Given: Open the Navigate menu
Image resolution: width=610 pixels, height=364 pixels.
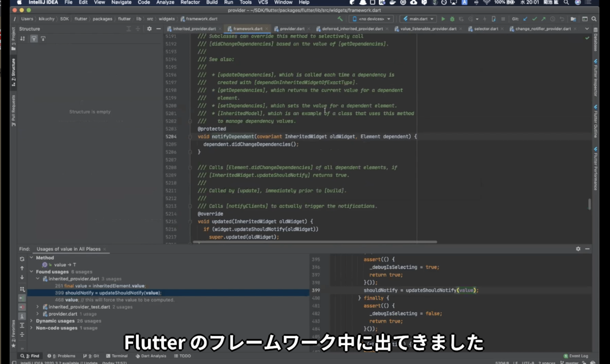Looking at the screenshot, I should 121,3.
